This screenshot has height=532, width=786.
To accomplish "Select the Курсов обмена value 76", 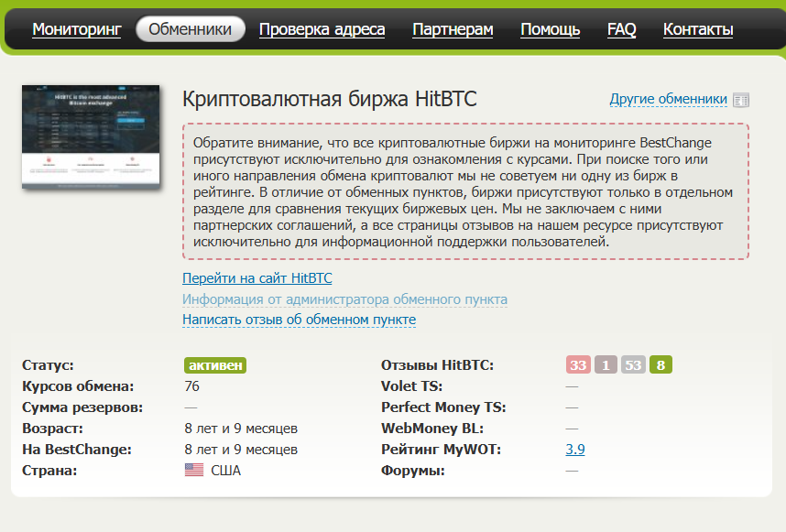I will [x=192, y=386].
